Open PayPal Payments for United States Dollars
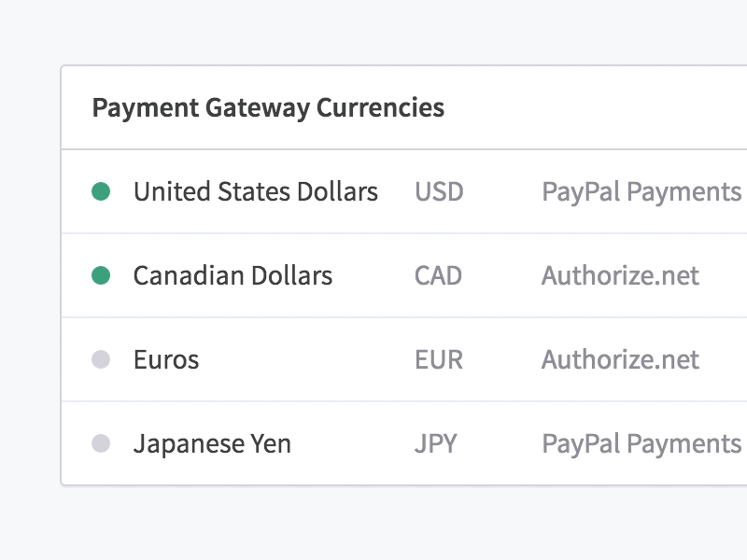Viewport: 747px width, 560px height. point(641,191)
